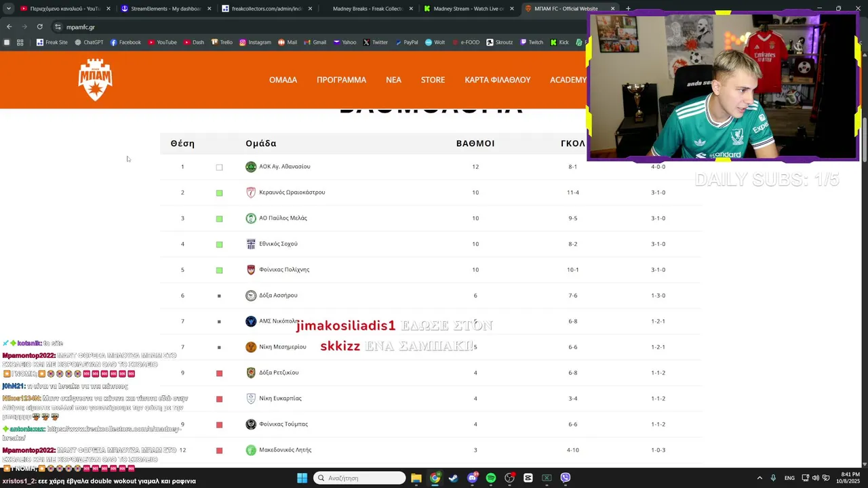Open the ΝΕΑ menu
868x488 pixels.
pos(393,80)
